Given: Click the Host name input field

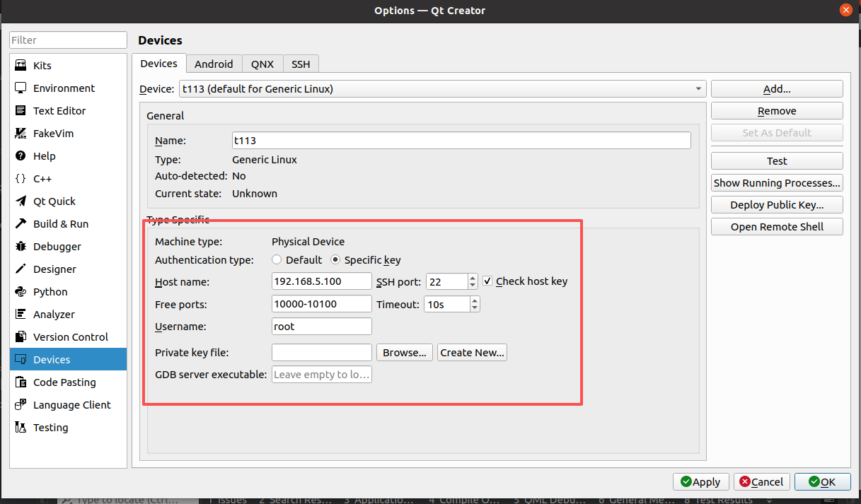Looking at the screenshot, I should click(x=321, y=281).
